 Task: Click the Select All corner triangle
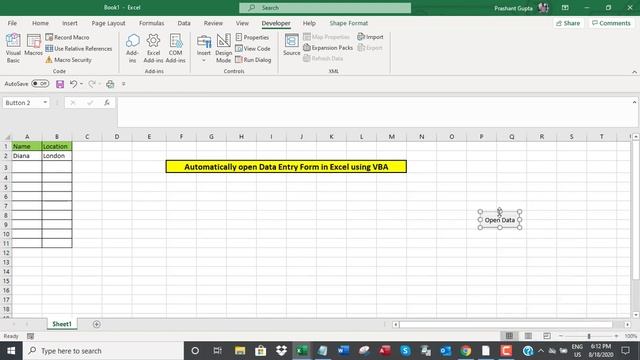coord(7,137)
